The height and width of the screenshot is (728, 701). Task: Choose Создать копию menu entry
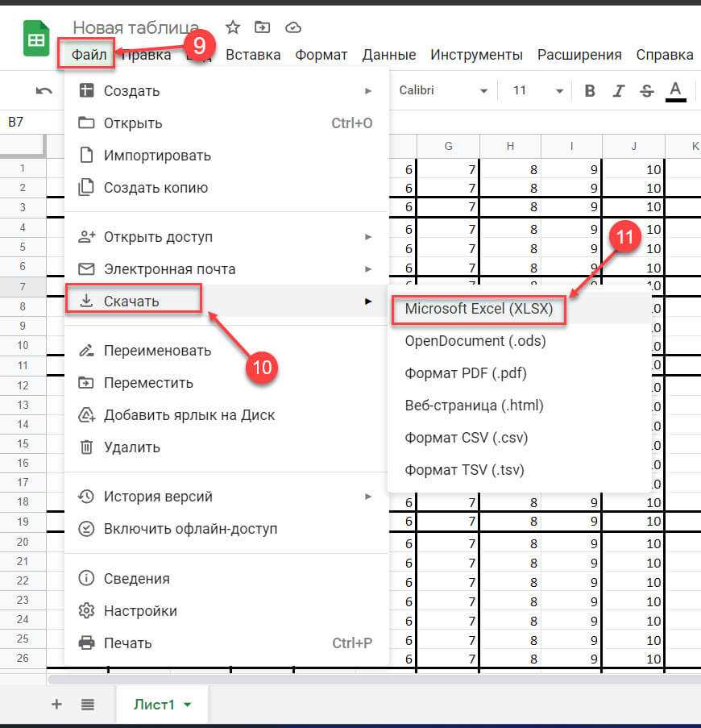pos(226,188)
